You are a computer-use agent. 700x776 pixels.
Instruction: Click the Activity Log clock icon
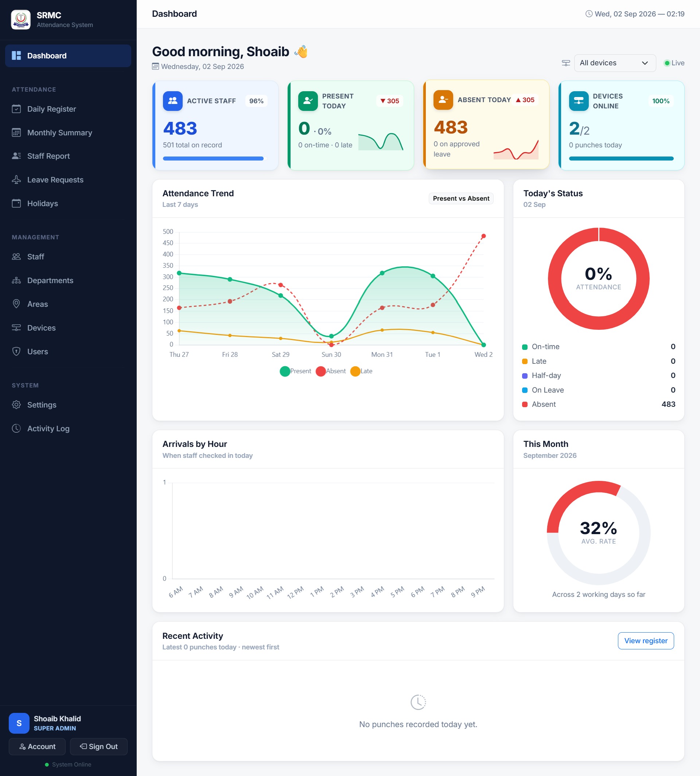(x=16, y=428)
